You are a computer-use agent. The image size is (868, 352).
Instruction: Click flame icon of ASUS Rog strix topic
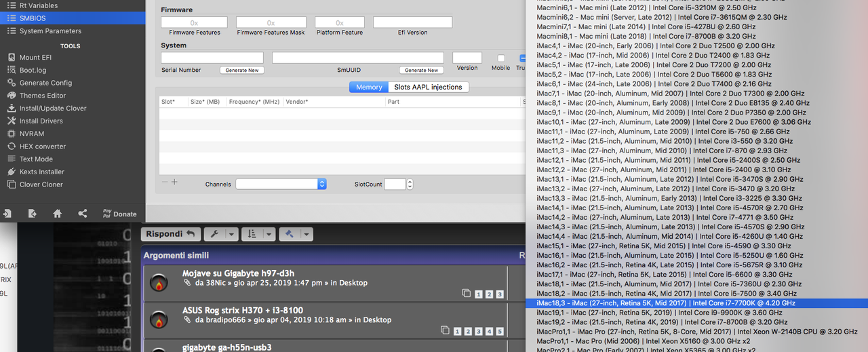158,319
